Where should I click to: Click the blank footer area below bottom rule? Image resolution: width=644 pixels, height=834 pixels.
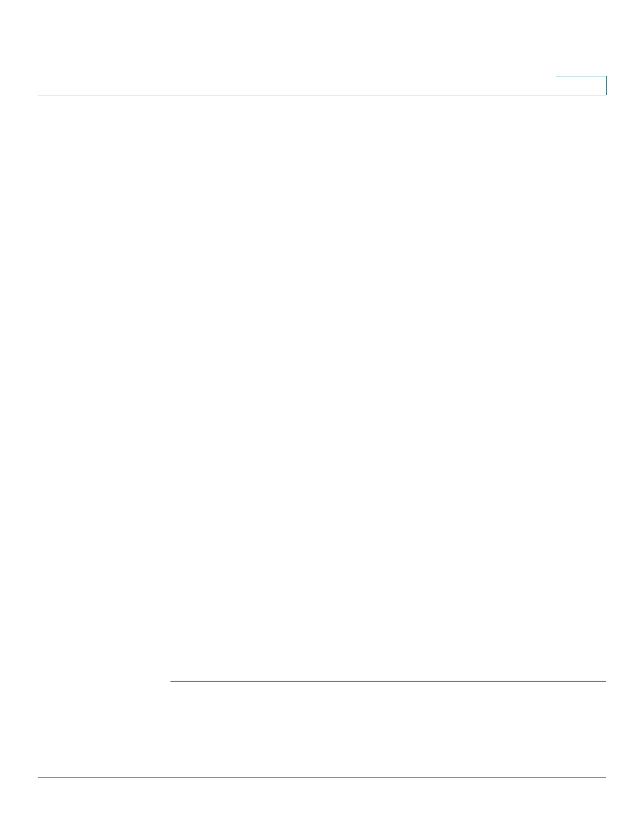322,806
